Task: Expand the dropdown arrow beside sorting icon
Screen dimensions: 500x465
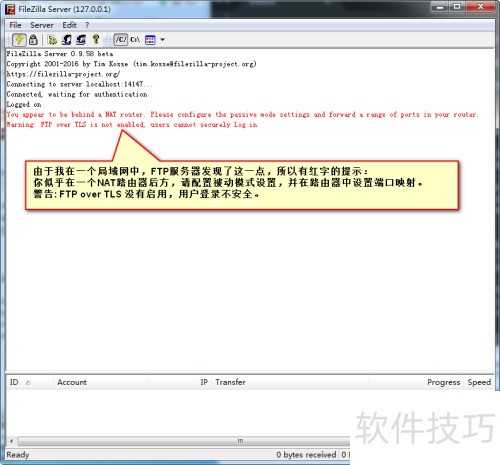Action: 162,40
